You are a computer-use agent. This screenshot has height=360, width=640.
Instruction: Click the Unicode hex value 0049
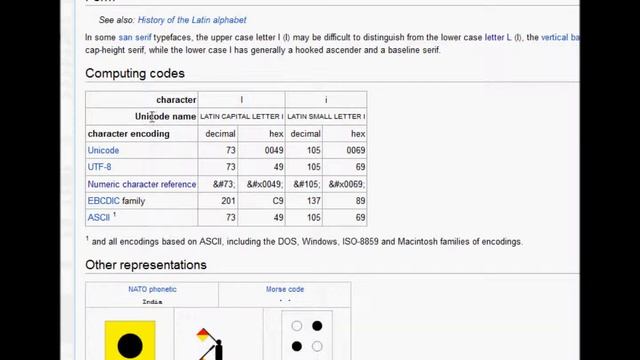coord(262,150)
